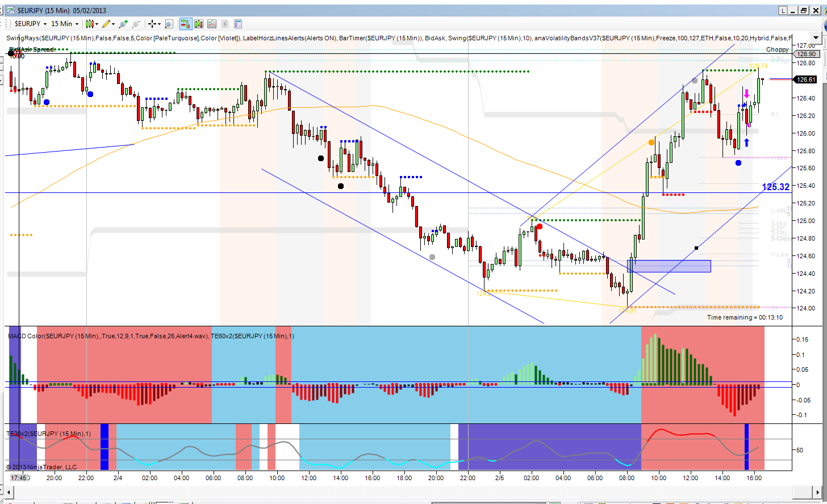Expand the chart style dropdown arrow
827x504 pixels.
[97, 24]
